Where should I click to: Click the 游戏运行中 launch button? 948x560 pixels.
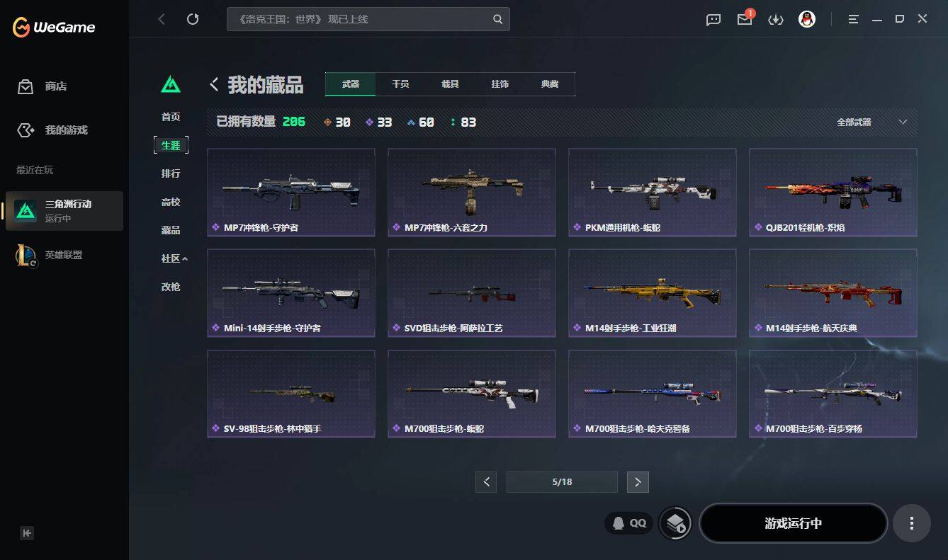[793, 523]
